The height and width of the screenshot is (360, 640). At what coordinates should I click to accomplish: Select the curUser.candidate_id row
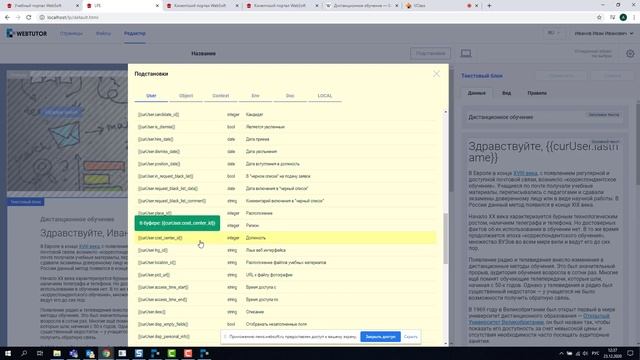pyautogui.click(x=285, y=115)
